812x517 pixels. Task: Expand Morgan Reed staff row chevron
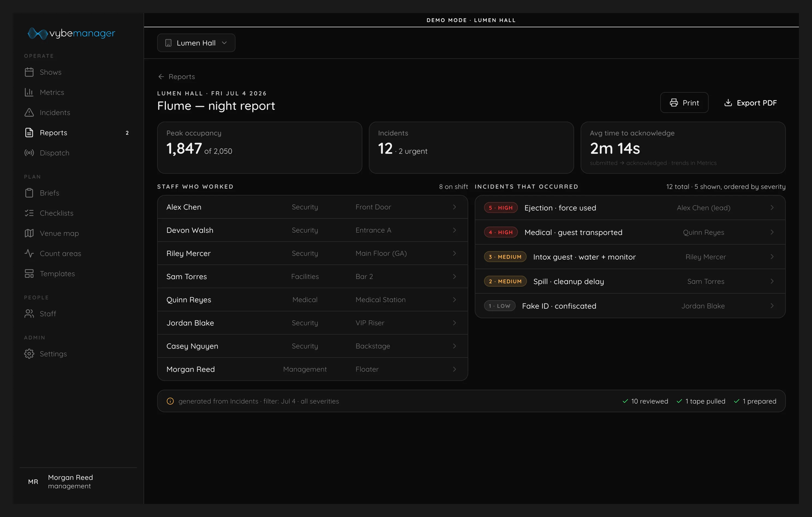point(454,369)
